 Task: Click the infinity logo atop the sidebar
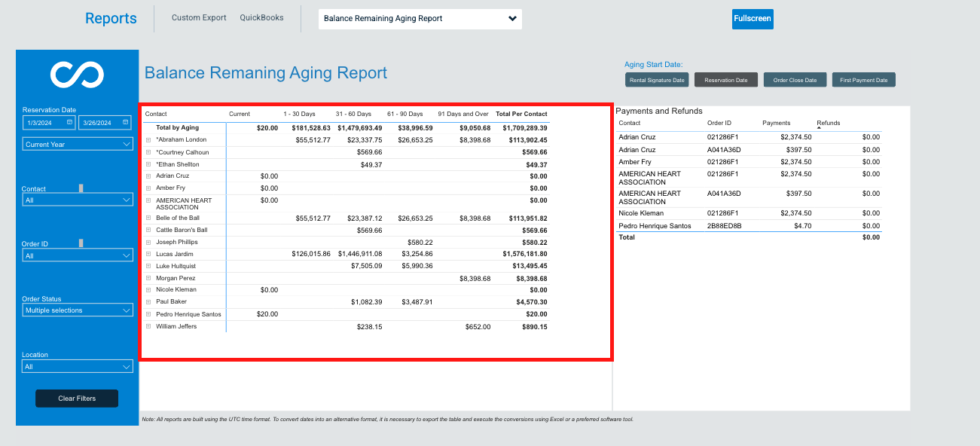pos(77,74)
